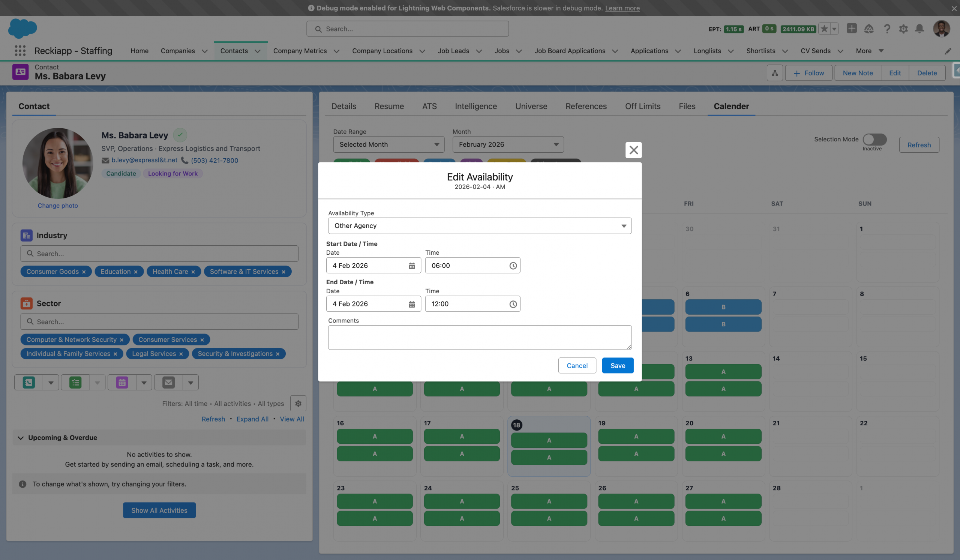Open the Availability Type dropdown
Image resolution: width=960 pixels, height=560 pixels.
480,226
